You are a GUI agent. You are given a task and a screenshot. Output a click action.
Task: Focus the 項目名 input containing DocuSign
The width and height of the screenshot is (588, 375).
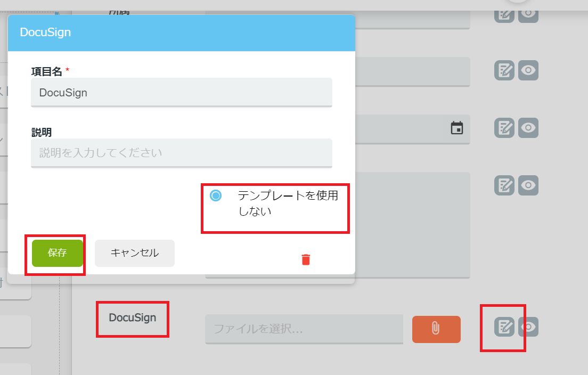(182, 93)
